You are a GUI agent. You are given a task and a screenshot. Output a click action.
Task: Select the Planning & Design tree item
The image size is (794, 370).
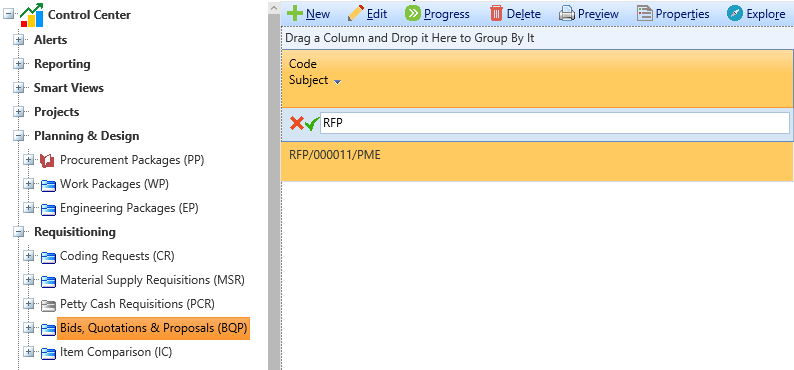coord(86,136)
